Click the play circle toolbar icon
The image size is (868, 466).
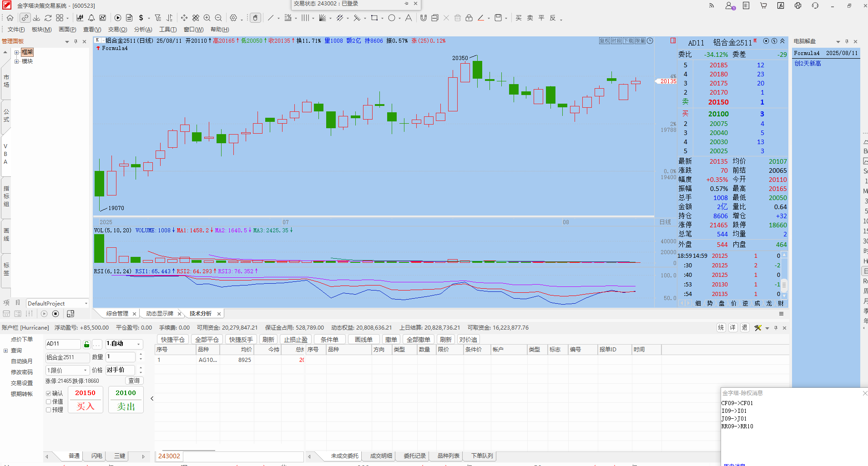118,18
